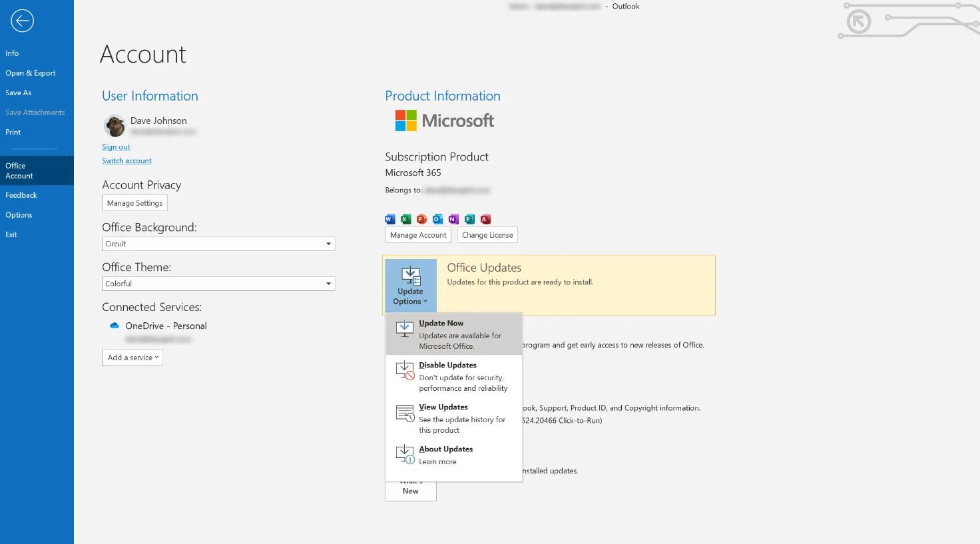Click the PowerPoint app icon
Image resolution: width=980 pixels, height=544 pixels.
click(x=421, y=219)
